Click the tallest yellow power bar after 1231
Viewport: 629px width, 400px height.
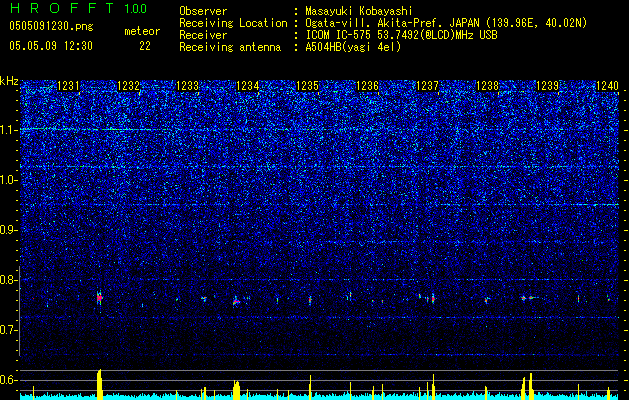pyautogui.click(x=99, y=384)
